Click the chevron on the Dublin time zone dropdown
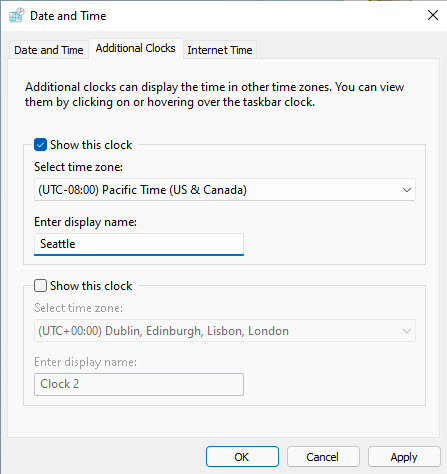The height and width of the screenshot is (474, 447). 406,331
